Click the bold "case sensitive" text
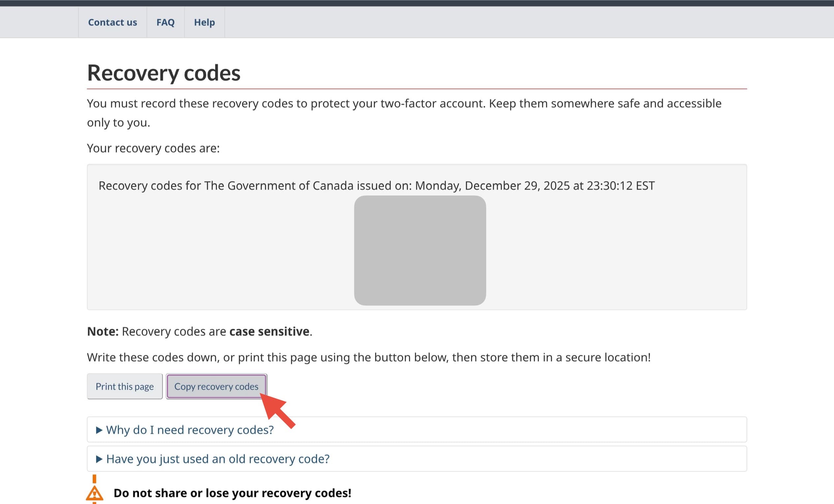 click(269, 331)
